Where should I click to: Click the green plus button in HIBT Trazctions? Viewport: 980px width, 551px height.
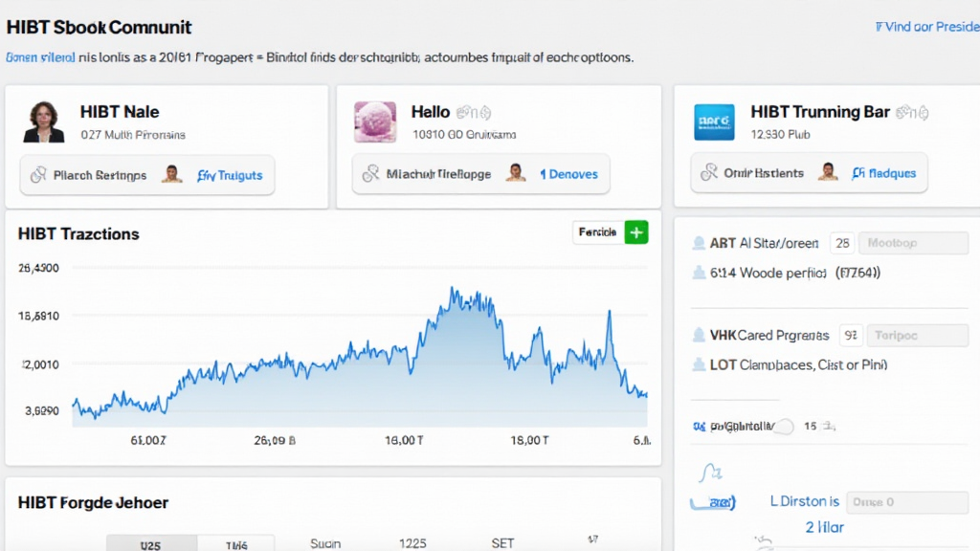(x=635, y=232)
